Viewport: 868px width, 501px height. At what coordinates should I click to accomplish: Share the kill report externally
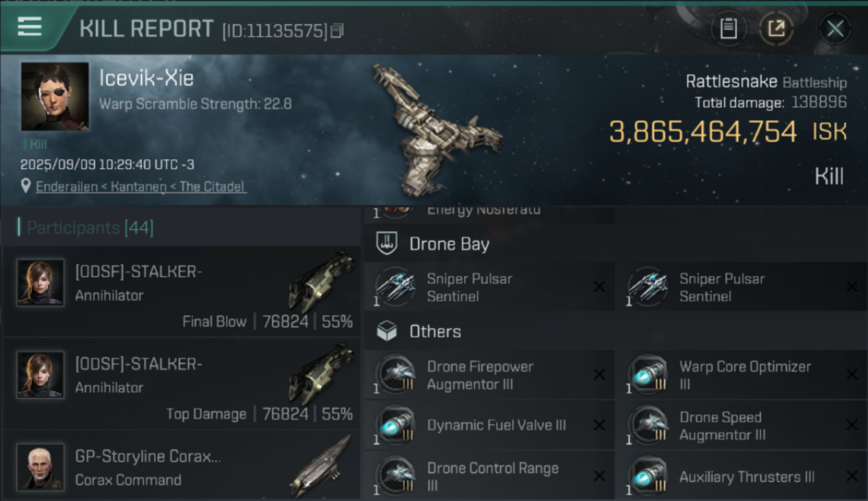pyautogui.click(x=776, y=29)
